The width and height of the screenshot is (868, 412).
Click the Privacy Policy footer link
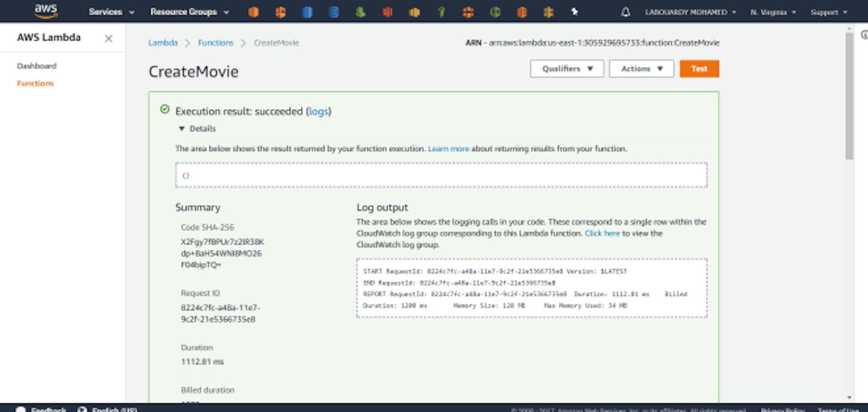point(783,410)
